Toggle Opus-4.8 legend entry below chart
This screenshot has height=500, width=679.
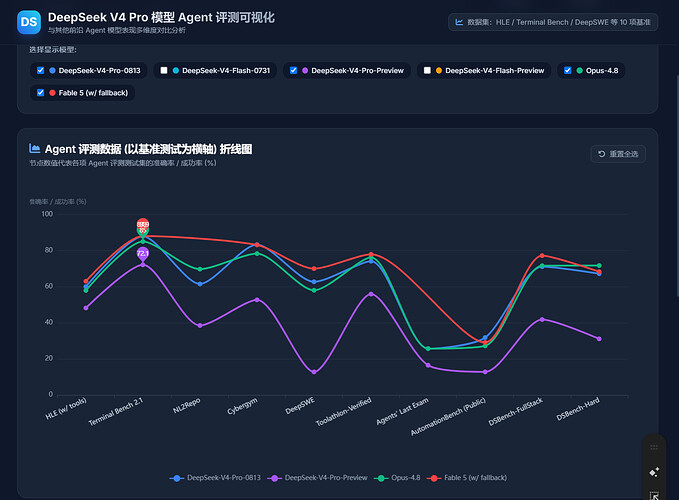[x=397, y=478]
